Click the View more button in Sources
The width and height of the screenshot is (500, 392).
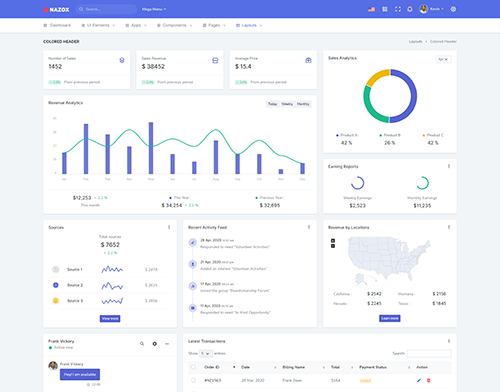110,319
